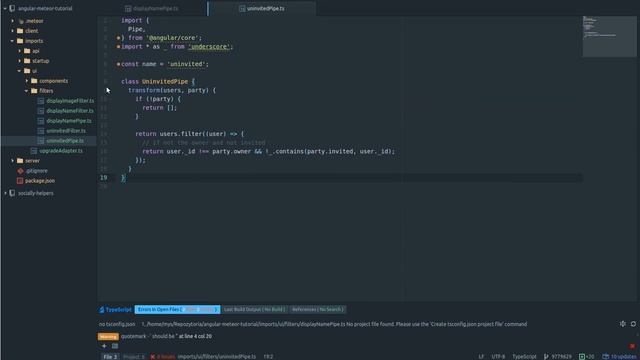Switch to Last Build Output tab
Screen dimensions: 640x360
click(254, 309)
